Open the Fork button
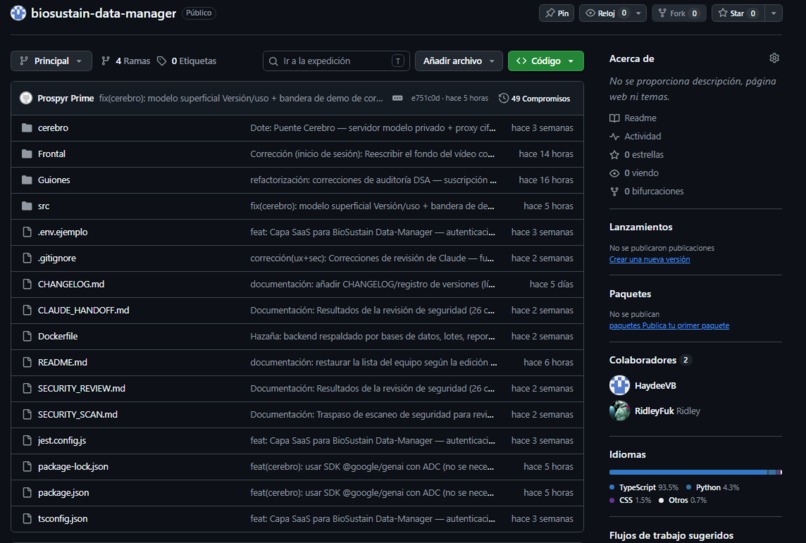The image size is (806, 543). click(x=679, y=13)
